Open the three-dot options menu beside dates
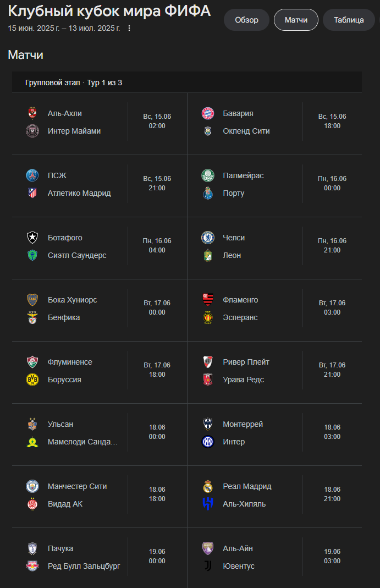Viewport: 380px width, 588px height. 129,28
